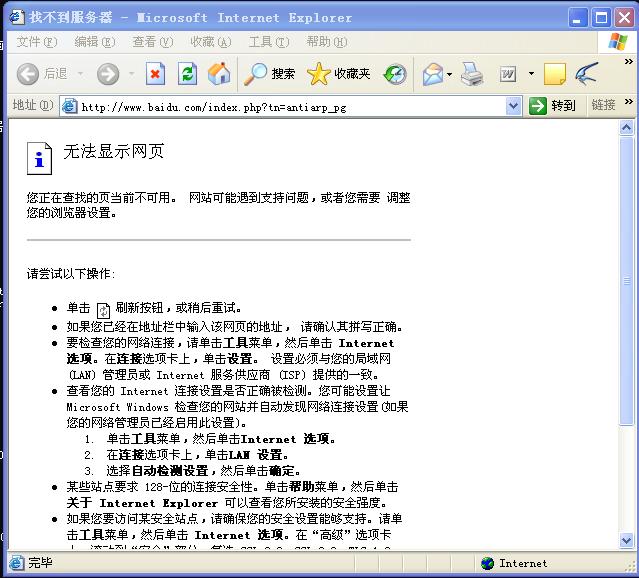Open the Back button history dropdown
The width and height of the screenshot is (639, 578).
pyautogui.click(x=81, y=74)
